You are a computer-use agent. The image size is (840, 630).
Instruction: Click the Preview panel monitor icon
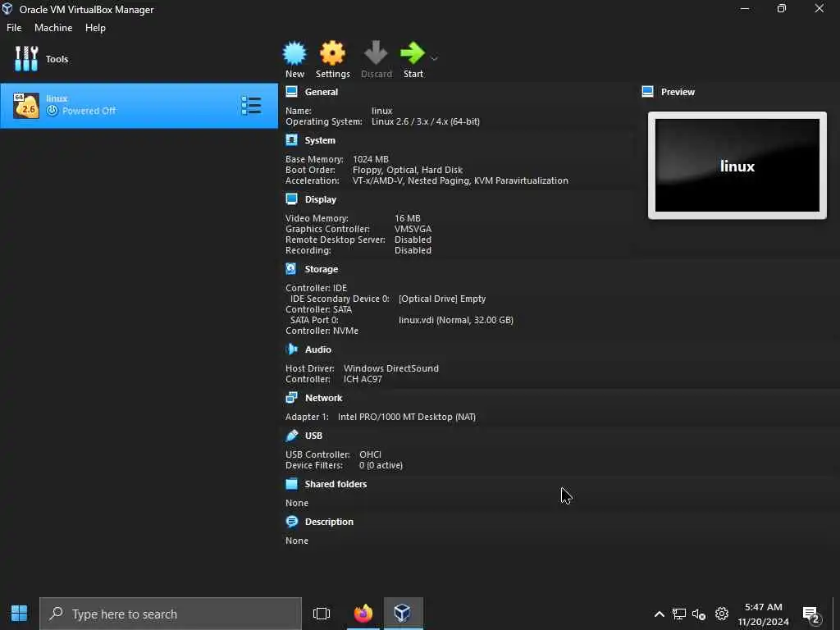648,92
